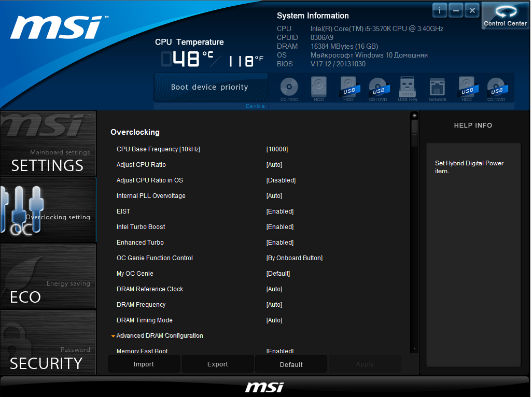
Task: Click the Device label under boot priority
Action: [x=255, y=106]
